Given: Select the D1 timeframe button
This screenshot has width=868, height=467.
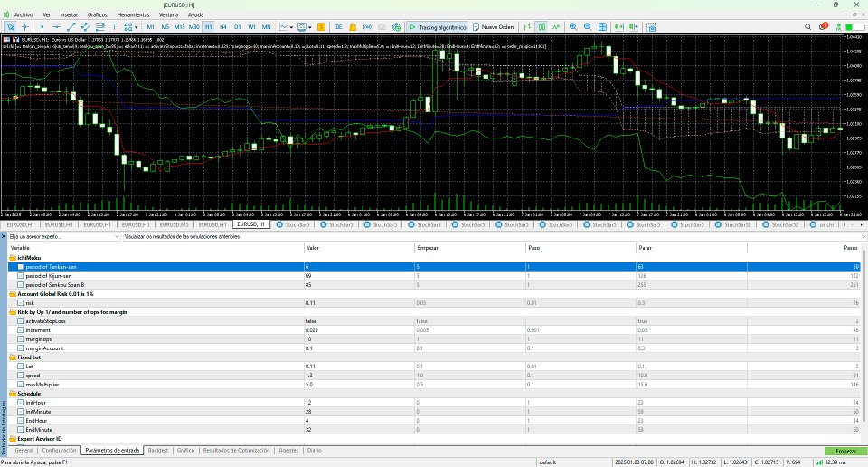Looking at the screenshot, I should pyautogui.click(x=238, y=27).
